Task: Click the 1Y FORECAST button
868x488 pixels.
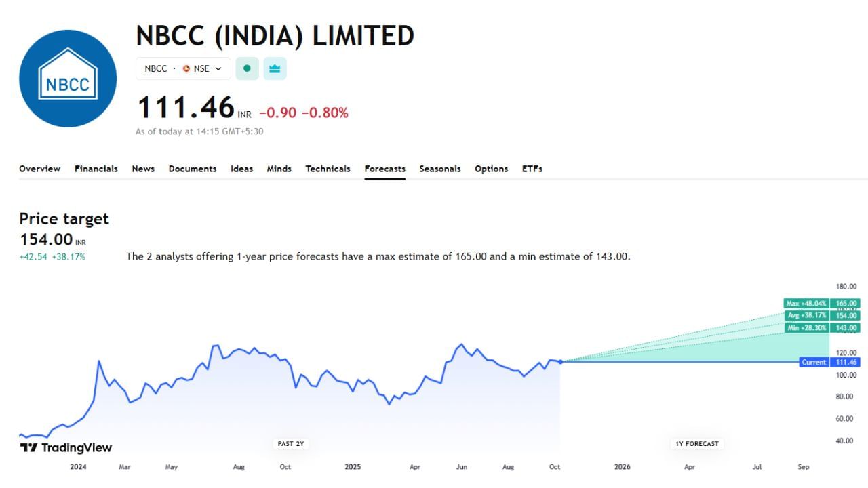Action: click(x=696, y=443)
